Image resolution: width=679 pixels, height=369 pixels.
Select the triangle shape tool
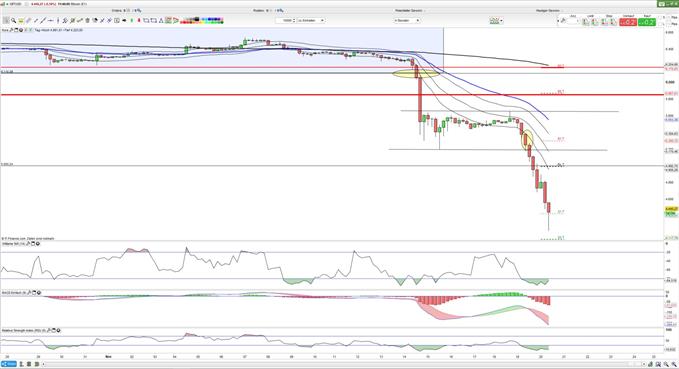tap(161, 20)
